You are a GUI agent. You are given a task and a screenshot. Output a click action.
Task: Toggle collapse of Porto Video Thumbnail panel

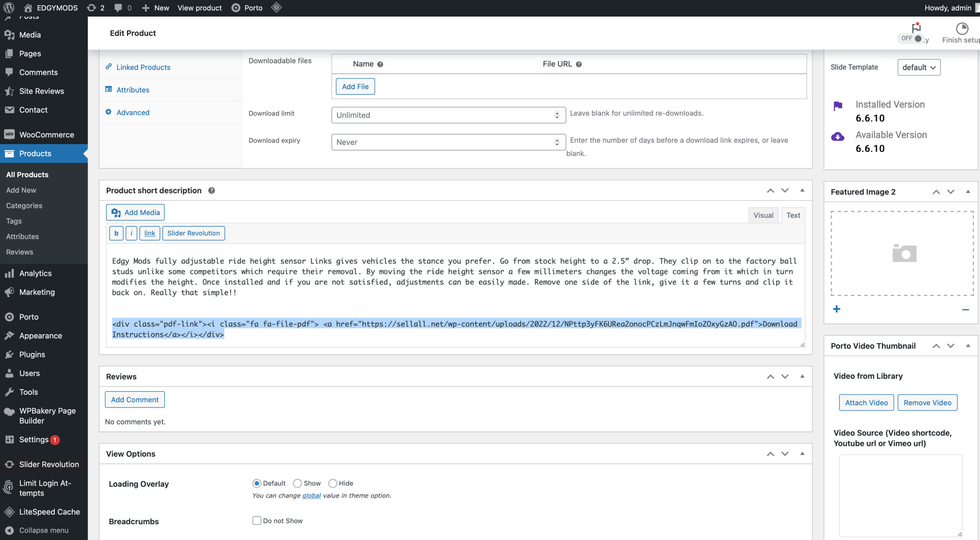coord(968,346)
